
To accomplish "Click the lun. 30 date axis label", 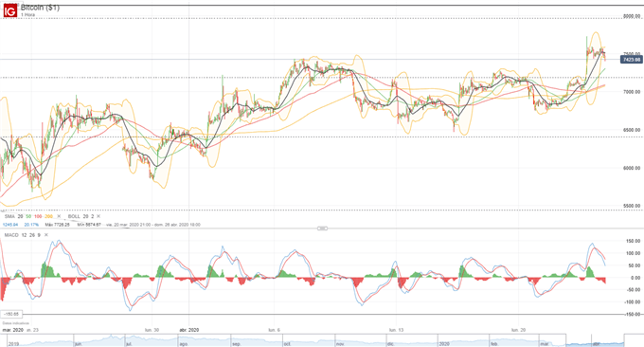I will (x=152, y=330).
